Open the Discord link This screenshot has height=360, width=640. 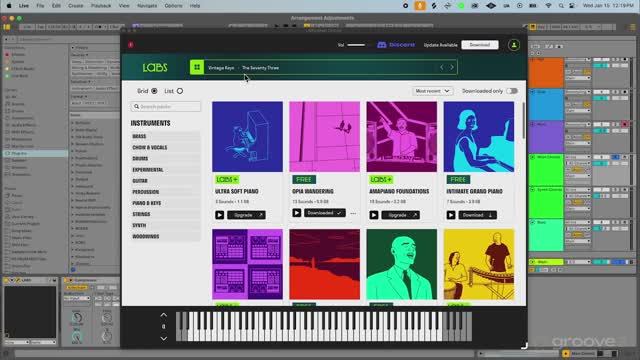coord(396,45)
